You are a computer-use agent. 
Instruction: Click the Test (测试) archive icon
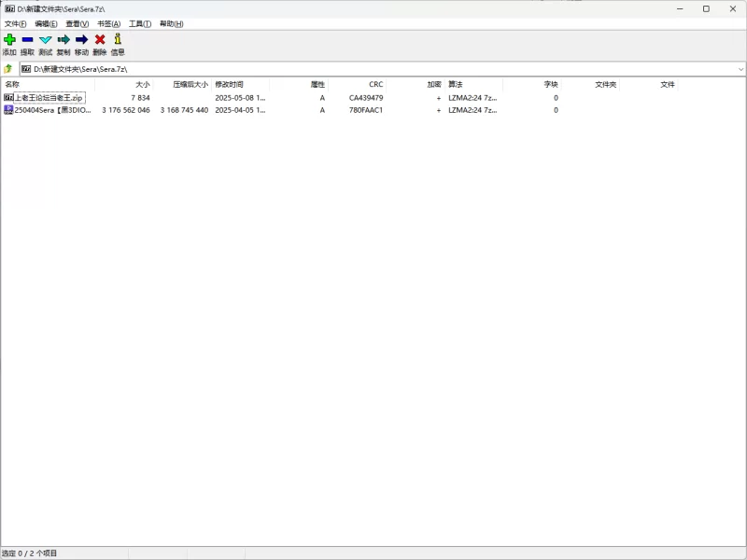pos(45,40)
